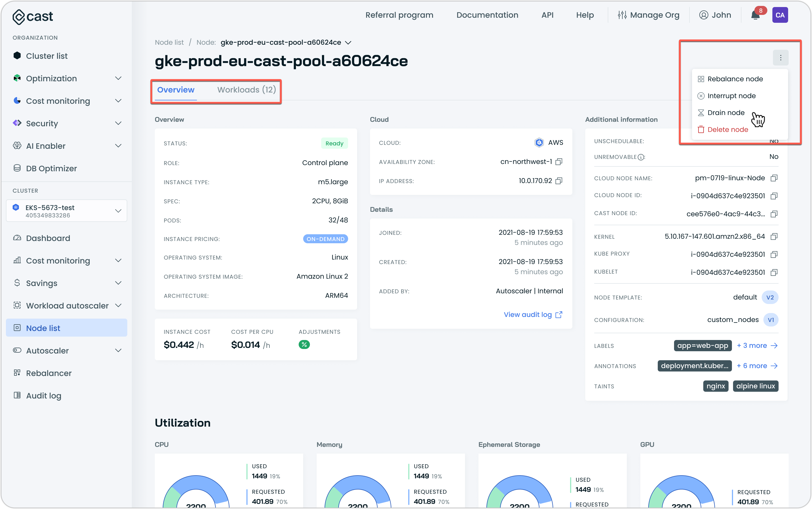Copy the CAST node ID
The width and height of the screenshot is (812, 509).
click(x=774, y=214)
